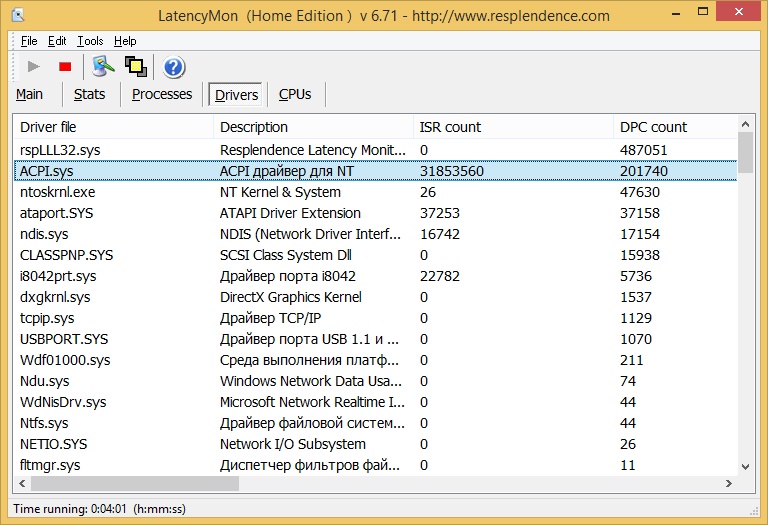
Task: Open the Main tab
Action: coord(30,95)
